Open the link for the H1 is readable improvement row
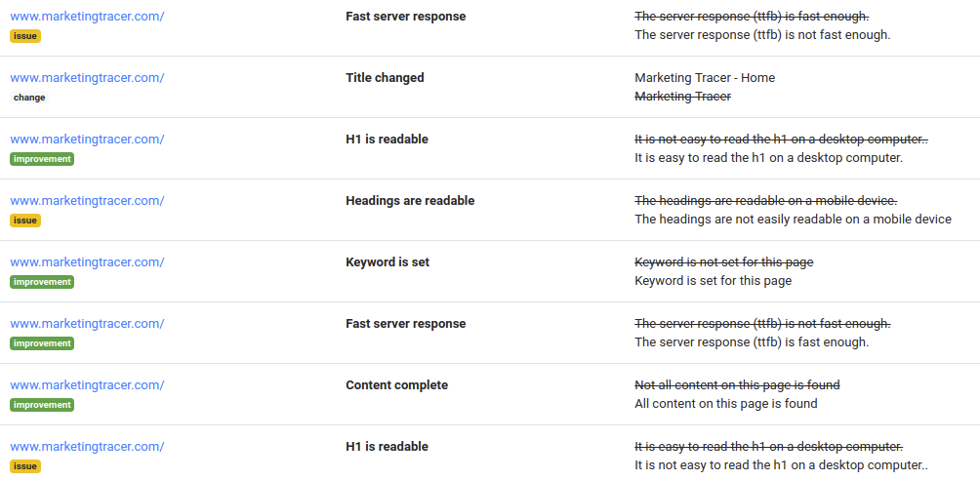The image size is (980, 481). (x=87, y=140)
